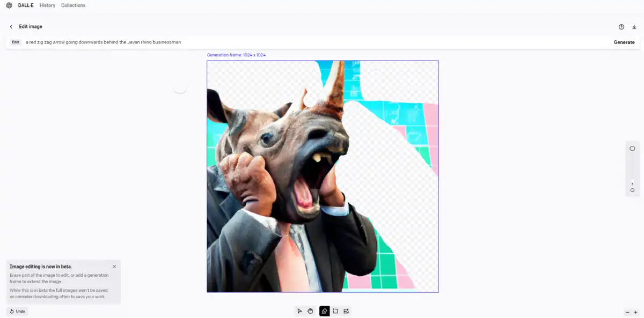644x318 pixels.
Task: Select the arrow pointer tool
Action: (x=300, y=311)
